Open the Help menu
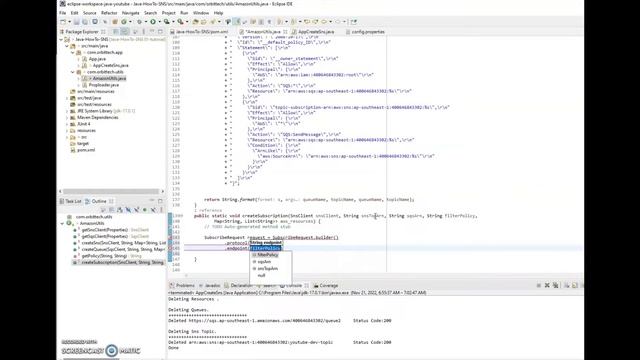Screen dimensions: 640x360 [218, 13]
